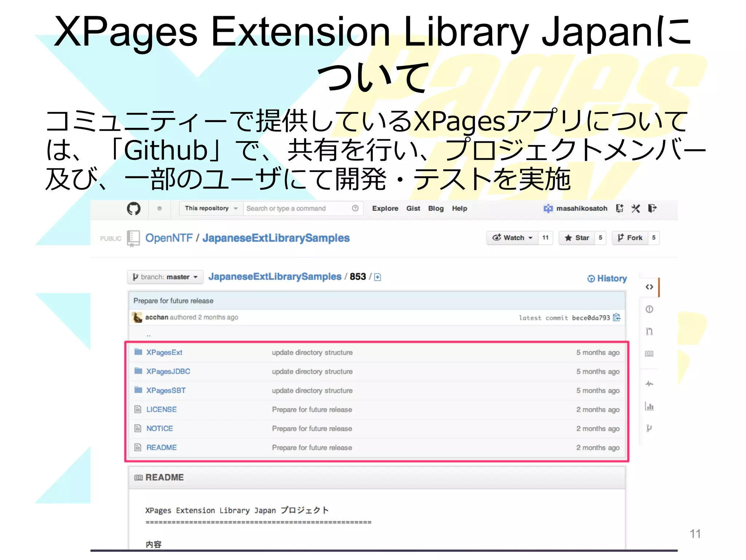
Task: Open the Blog menu item
Action: tap(436, 208)
